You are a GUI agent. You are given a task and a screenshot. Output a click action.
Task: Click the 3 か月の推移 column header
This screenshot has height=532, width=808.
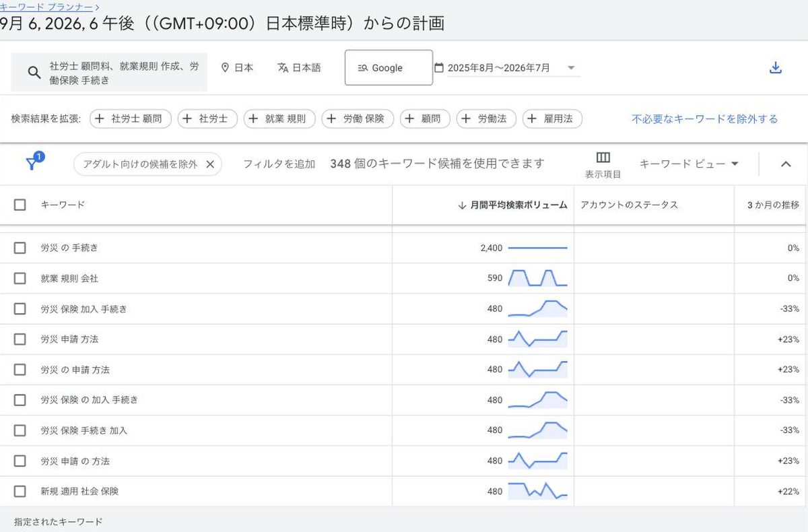pyautogui.click(x=773, y=205)
